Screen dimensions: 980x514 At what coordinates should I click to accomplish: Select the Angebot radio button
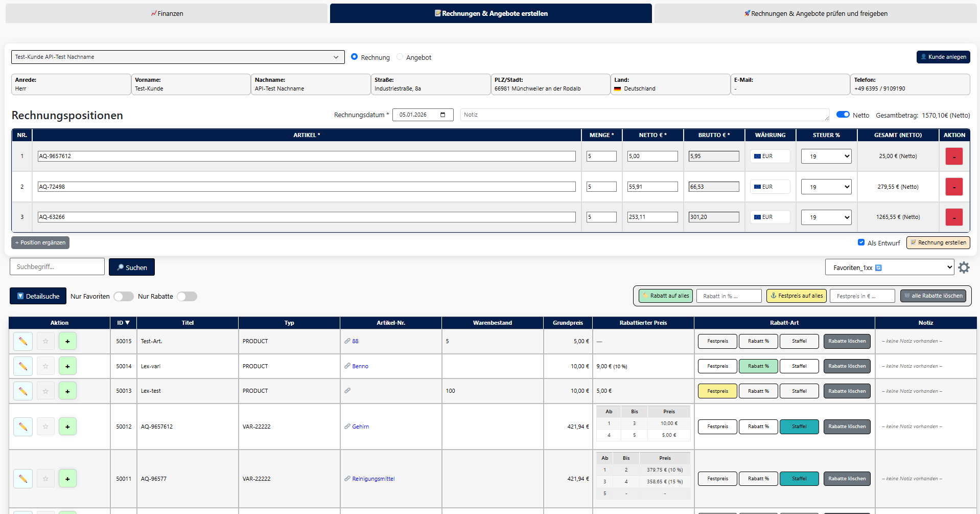point(400,57)
